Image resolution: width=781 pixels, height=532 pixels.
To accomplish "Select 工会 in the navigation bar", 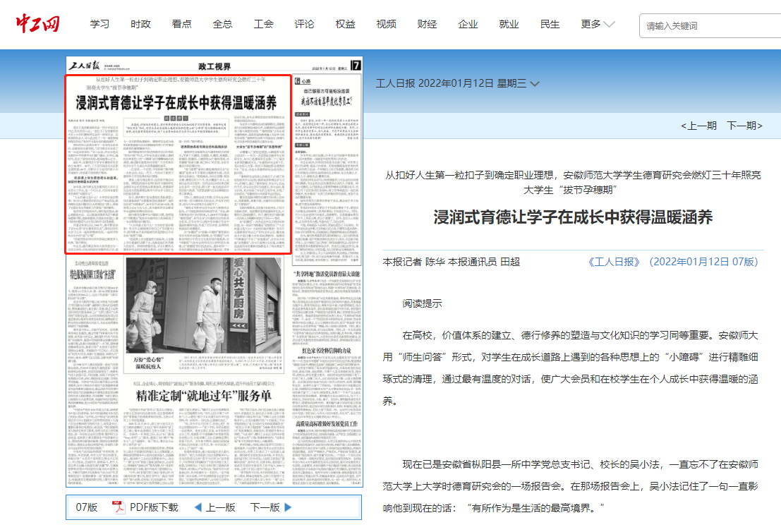I will click(263, 24).
